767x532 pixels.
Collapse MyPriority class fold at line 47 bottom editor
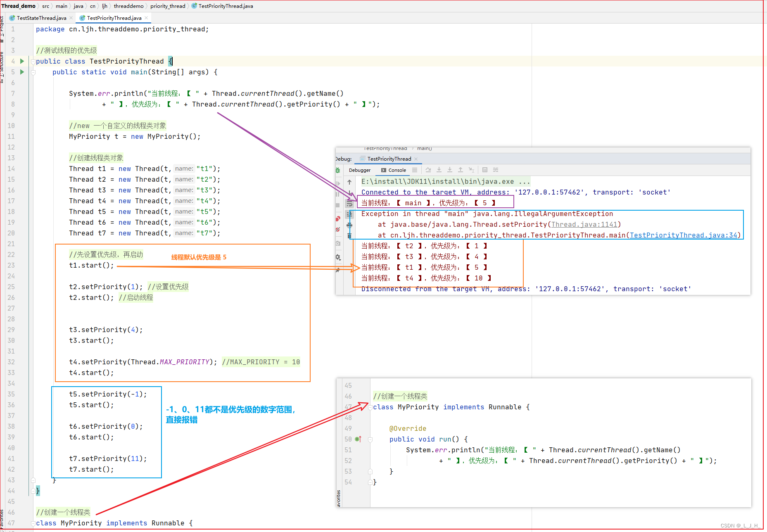point(33,523)
